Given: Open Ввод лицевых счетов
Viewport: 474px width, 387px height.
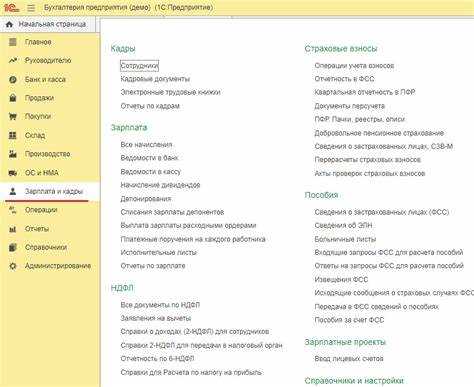Looking at the screenshot, I should 349,359.
